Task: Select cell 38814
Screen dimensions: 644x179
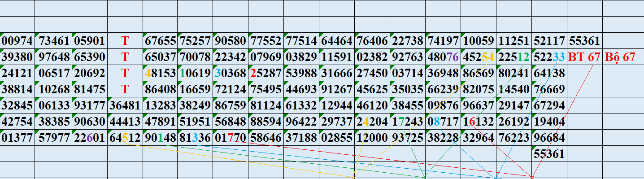Action: 17,89
